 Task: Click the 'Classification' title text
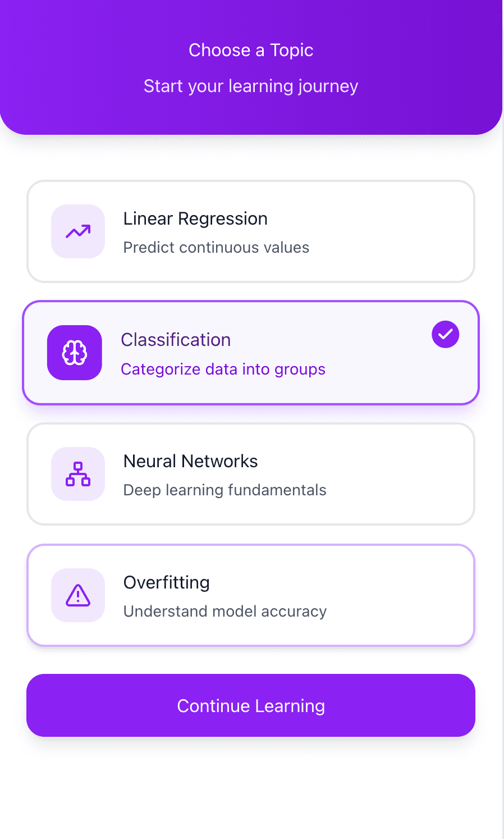[x=176, y=340]
